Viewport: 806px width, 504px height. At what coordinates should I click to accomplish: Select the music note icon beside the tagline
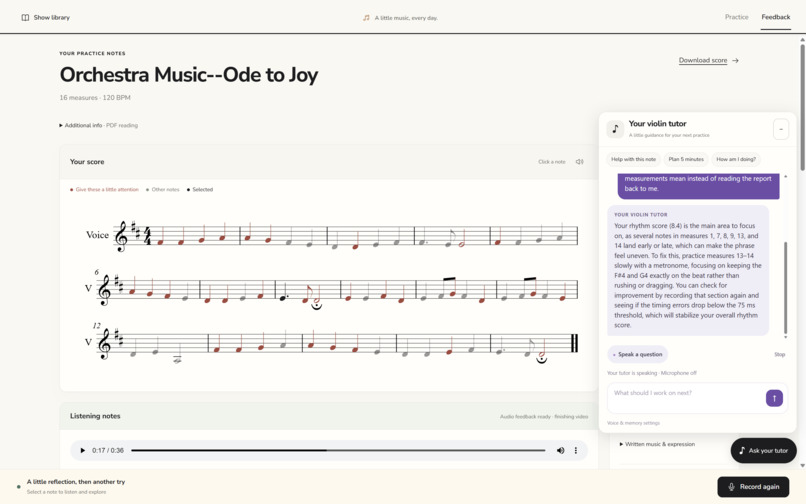pos(366,17)
